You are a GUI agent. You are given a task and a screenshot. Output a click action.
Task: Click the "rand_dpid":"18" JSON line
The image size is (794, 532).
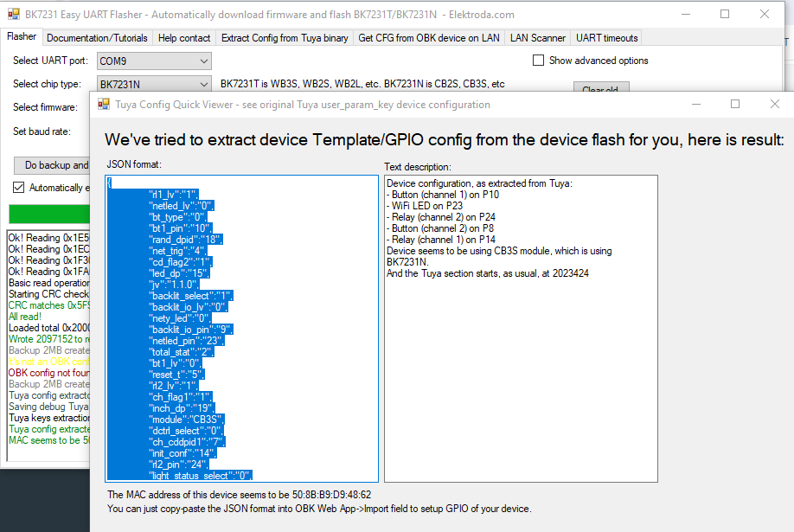pyautogui.click(x=185, y=239)
